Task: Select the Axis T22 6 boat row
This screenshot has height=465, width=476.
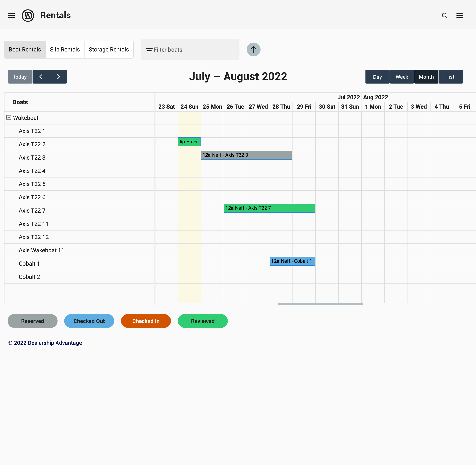Action: (79, 197)
